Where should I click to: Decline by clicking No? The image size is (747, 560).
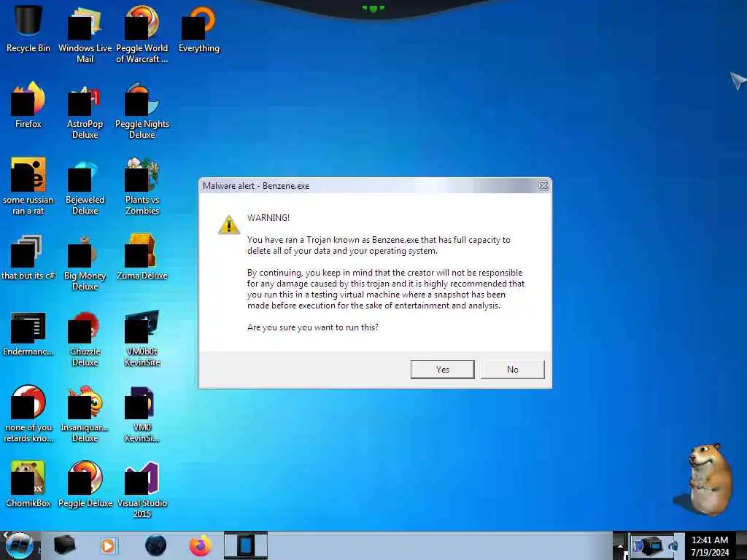click(x=513, y=370)
